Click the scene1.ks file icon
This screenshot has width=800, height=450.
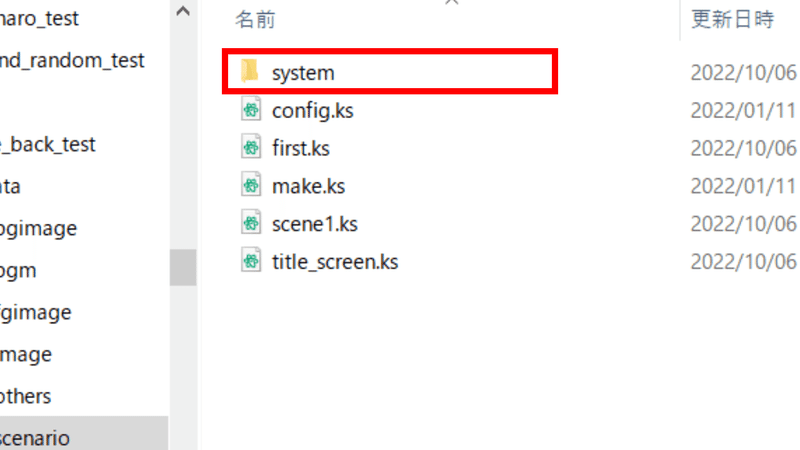point(251,224)
